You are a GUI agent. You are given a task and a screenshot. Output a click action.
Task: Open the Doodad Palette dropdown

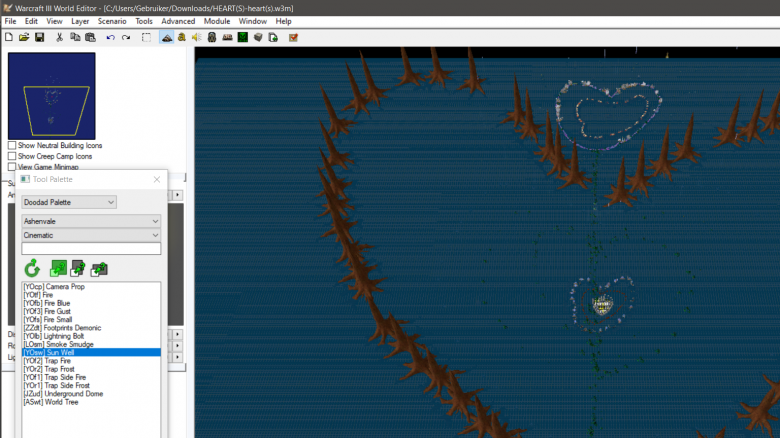click(x=69, y=202)
